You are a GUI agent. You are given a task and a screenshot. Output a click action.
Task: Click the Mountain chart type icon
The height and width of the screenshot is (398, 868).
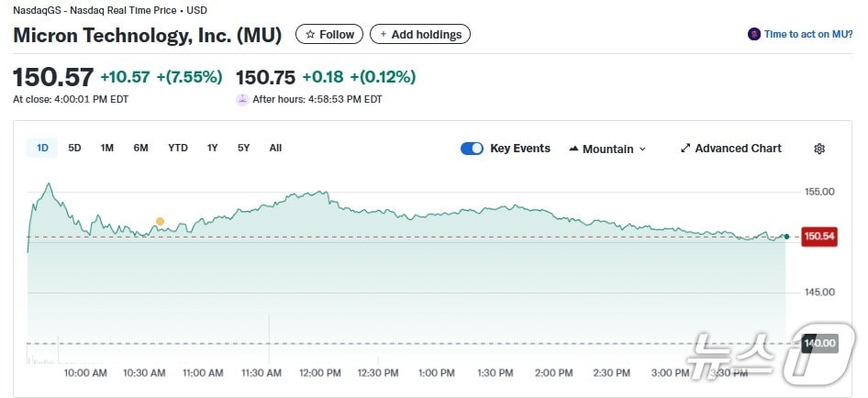pyautogui.click(x=573, y=149)
